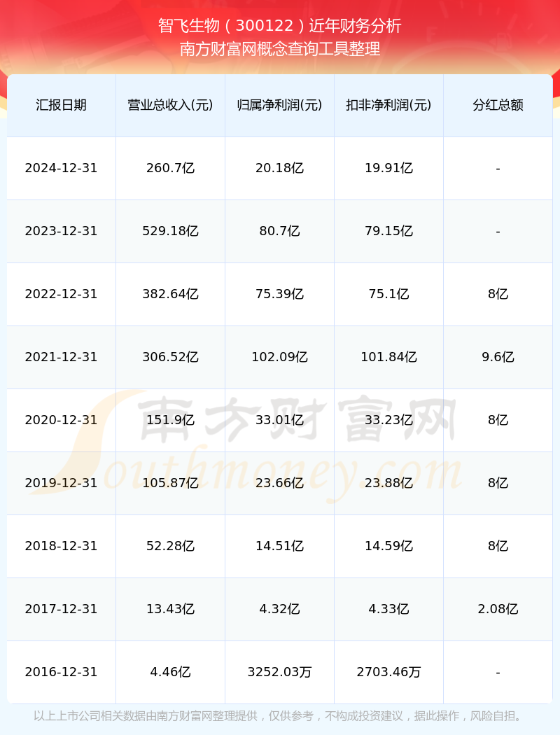The width and height of the screenshot is (560, 735).
Task: Click the value 79.15亿
Action: tap(389, 231)
